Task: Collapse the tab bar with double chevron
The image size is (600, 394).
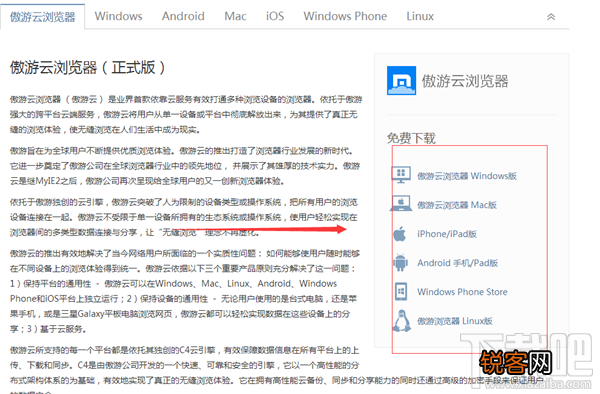Action: (551, 17)
